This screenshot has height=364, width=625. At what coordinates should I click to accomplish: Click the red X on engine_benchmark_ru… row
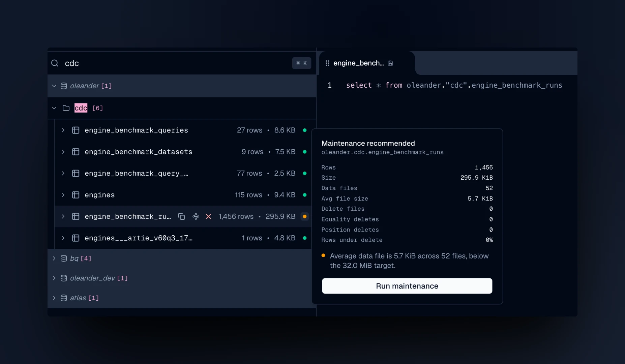coord(209,216)
